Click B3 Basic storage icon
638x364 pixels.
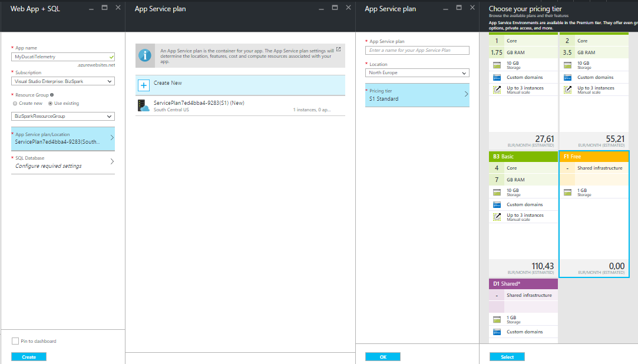pyautogui.click(x=497, y=192)
